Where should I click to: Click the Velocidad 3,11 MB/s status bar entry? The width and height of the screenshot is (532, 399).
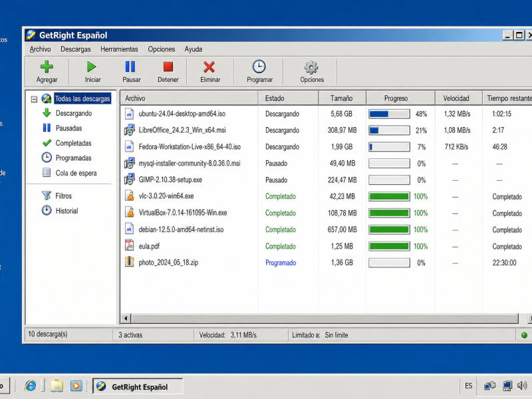pyautogui.click(x=227, y=335)
